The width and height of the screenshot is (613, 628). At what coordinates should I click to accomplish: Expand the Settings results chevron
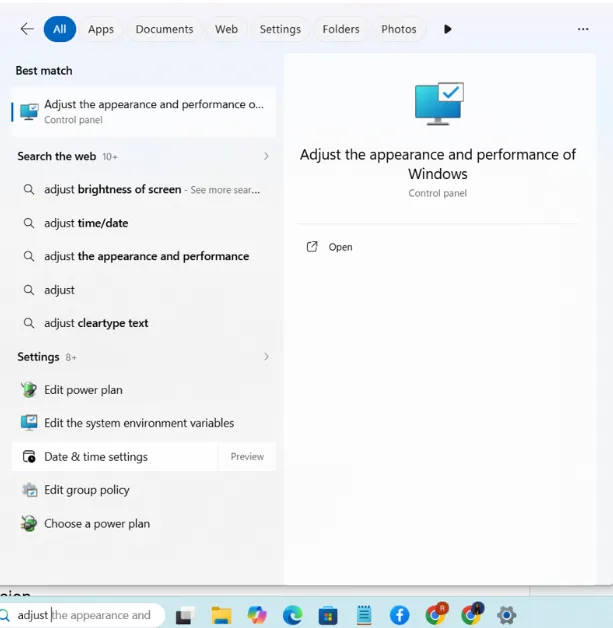click(x=266, y=357)
